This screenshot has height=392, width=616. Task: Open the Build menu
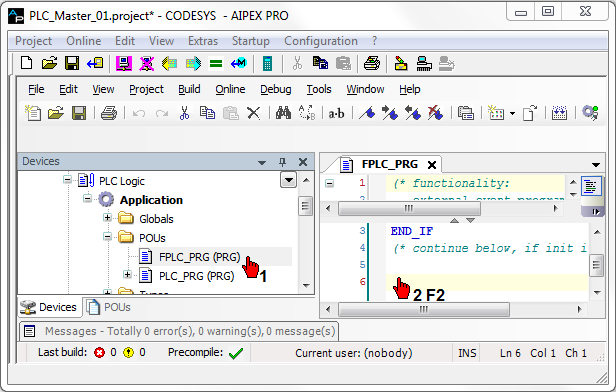(x=189, y=89)
